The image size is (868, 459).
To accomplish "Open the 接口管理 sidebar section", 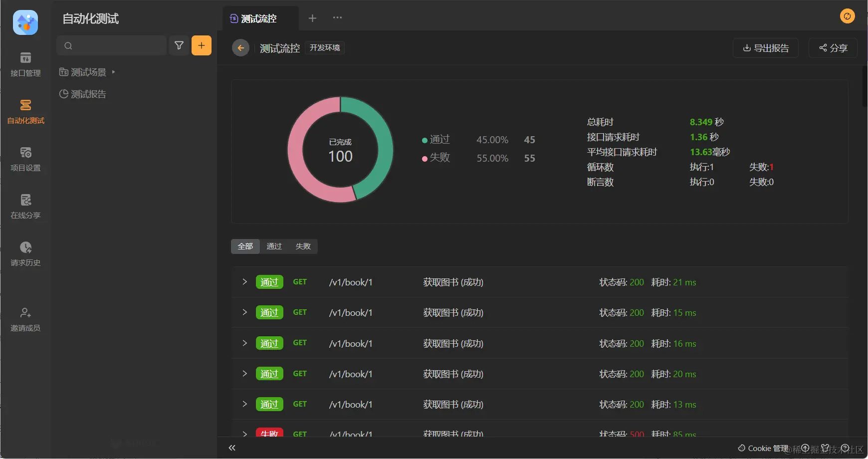I will tap(25, 65).
